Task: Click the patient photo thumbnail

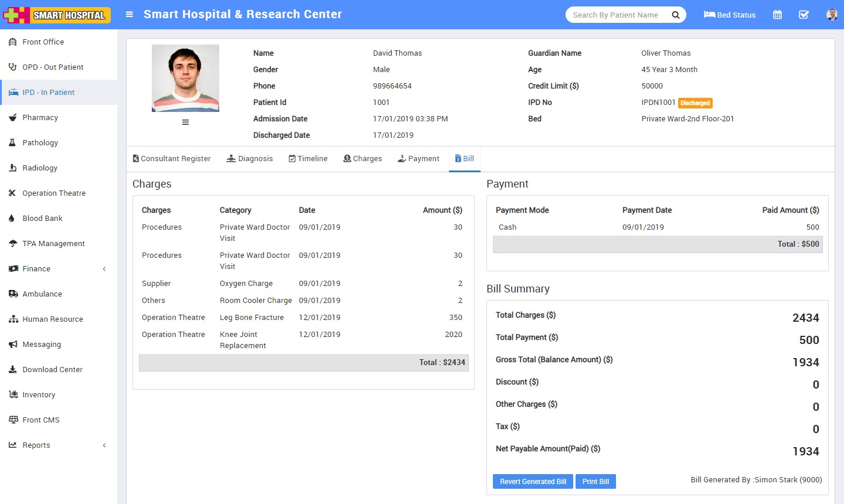Action: coord(185,78)
